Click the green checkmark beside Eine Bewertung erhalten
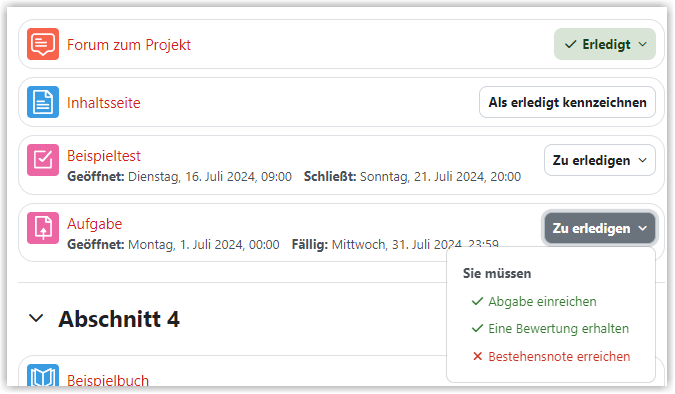 (x=477, y=329)
